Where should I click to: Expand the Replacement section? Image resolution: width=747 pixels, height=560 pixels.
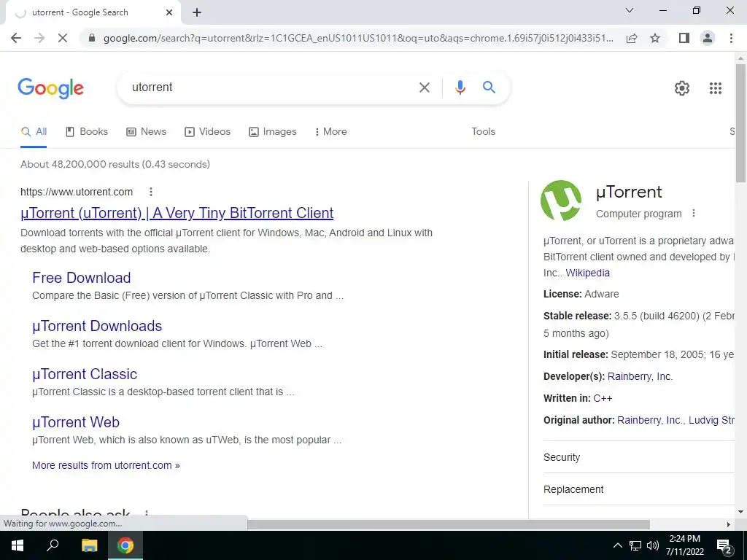[x=639, y=489]
